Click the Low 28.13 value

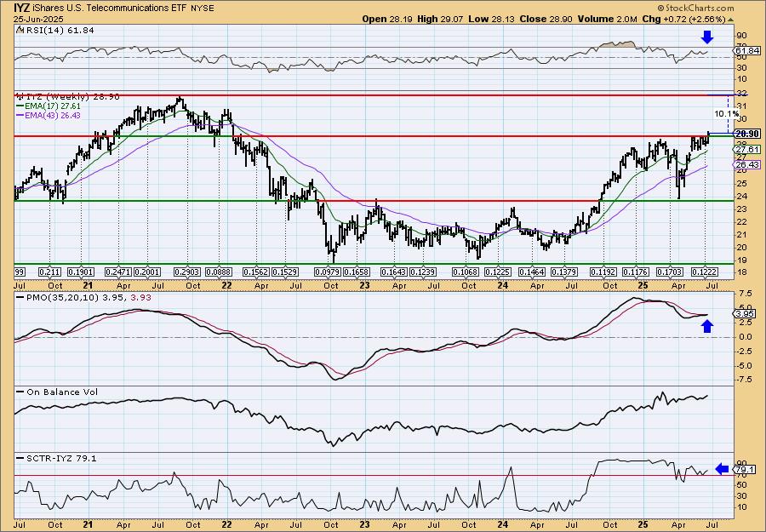491,19
